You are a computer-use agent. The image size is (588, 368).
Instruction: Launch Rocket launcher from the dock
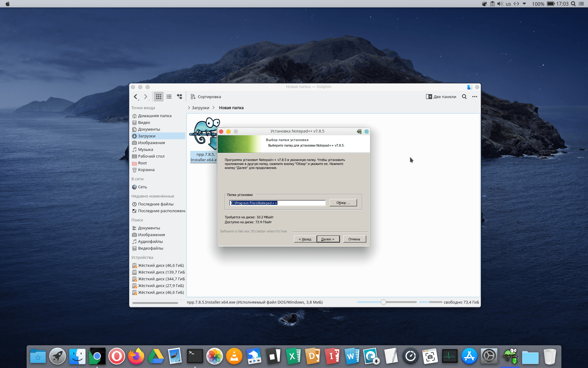point(58,356)
